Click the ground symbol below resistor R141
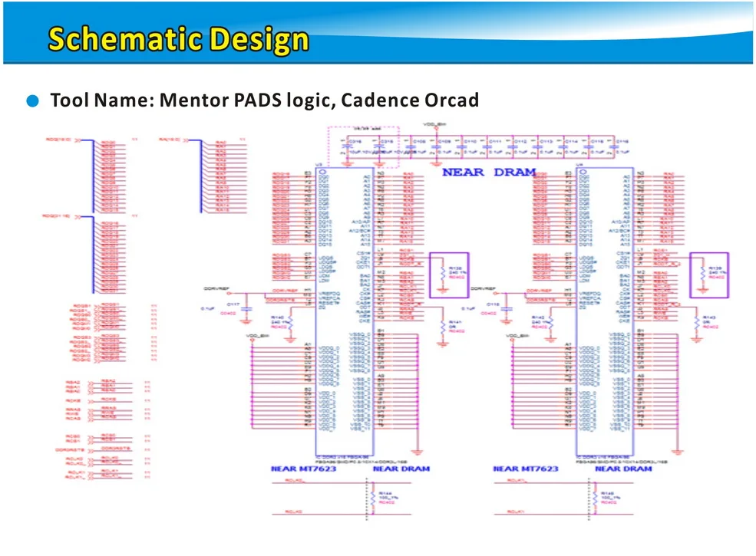 coord(443,344)
